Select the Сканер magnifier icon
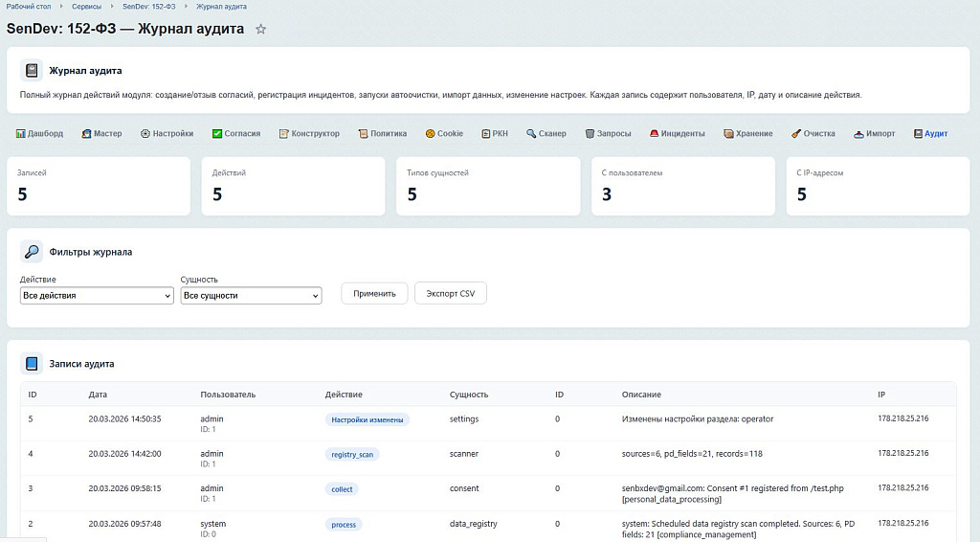Viewport: 980px width, 542px height. (530, 134)
